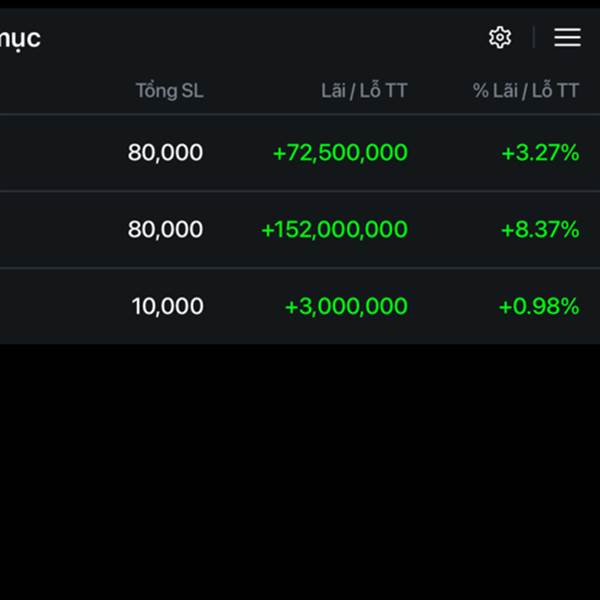Click the partially visible 'mục' title
This screenshot has height=600, width=600.
click(20, 39)
